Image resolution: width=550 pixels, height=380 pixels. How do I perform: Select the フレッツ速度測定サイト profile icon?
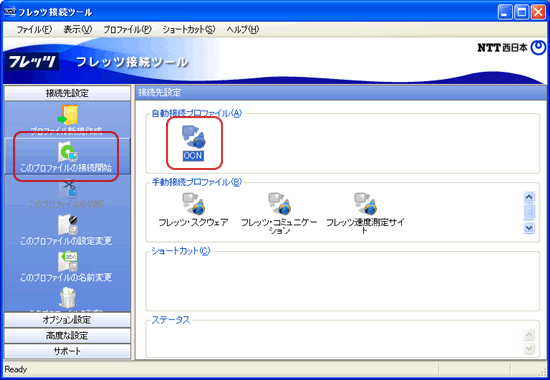(365, 204)
